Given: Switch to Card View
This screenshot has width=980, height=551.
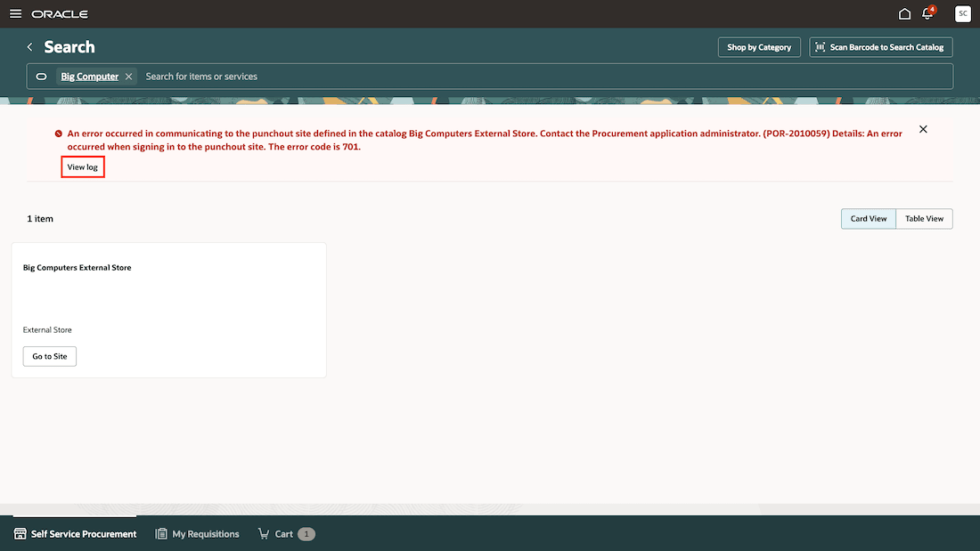Looking at the screenshot, I should (868, 219).
